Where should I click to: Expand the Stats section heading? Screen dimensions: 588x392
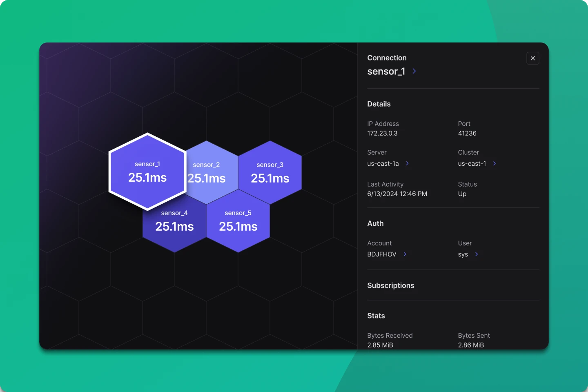coord(376,316)
